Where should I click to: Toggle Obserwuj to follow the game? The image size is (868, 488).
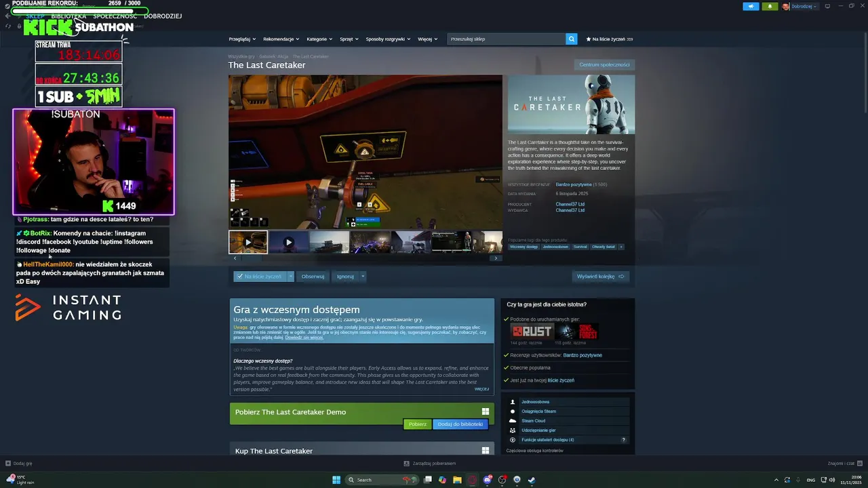313,277
